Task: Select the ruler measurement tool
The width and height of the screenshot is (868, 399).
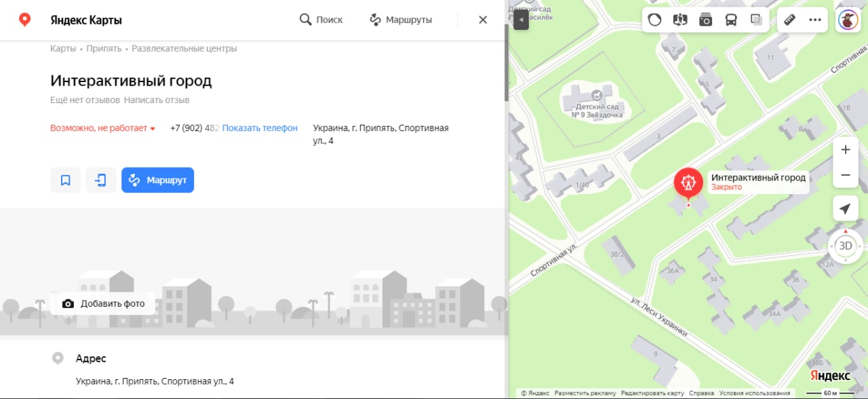Action: click(x=789, y=20)
